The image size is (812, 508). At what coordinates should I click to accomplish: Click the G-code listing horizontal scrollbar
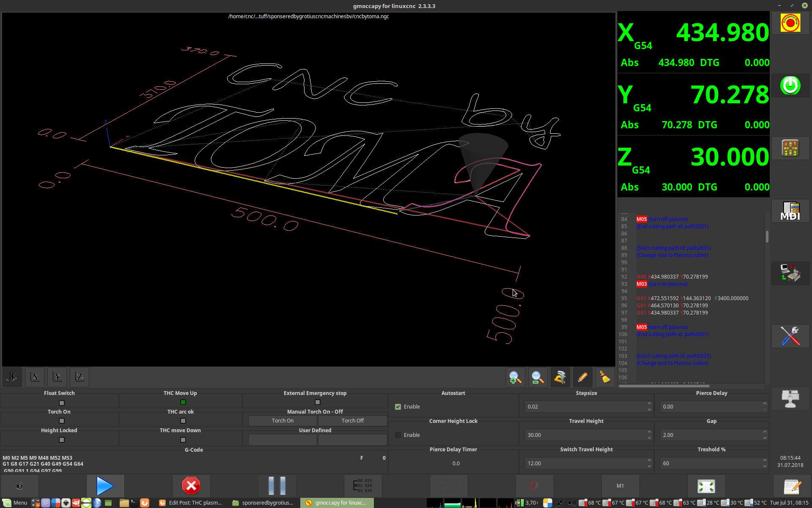coord(664,386)
